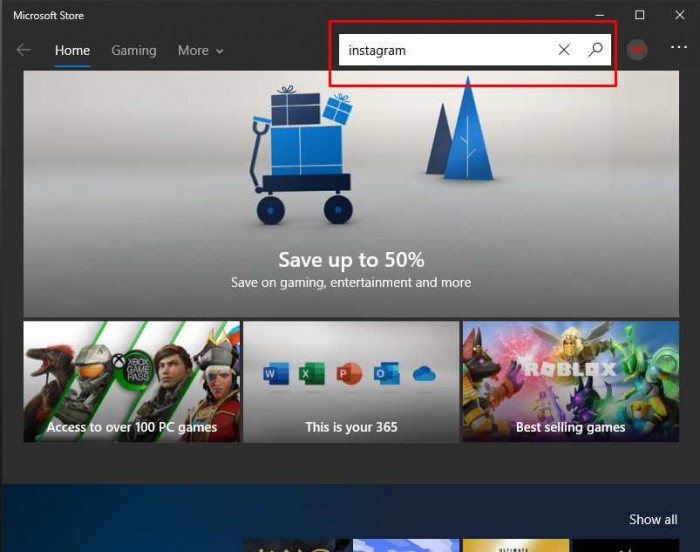Image resolution: width=700 pixels, height=552 pixels.
Task: Open the three-dot See more menu
Action: (679, 47)
